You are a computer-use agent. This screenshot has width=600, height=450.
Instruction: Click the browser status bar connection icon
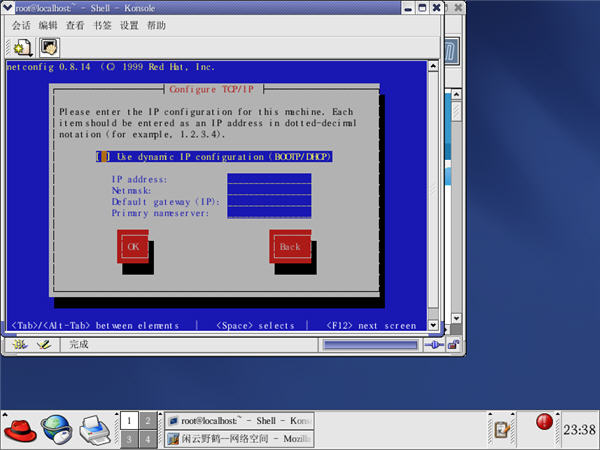(x=434, y=345)
